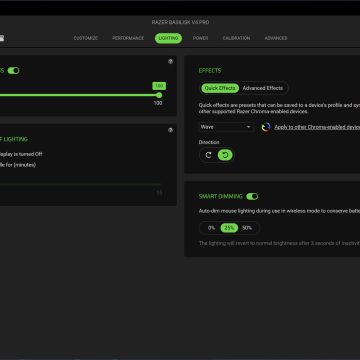Click the disabled idle minutes slider track

pyautogui.click(x=81, y=184)
